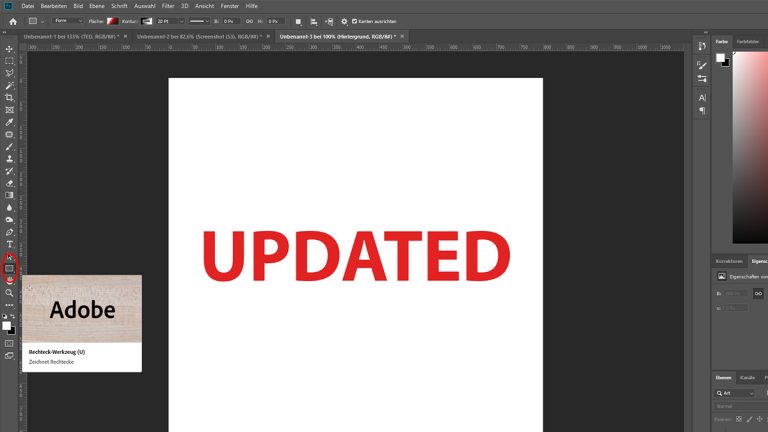Select the Eyedropper tool

[x=9, y=122]
